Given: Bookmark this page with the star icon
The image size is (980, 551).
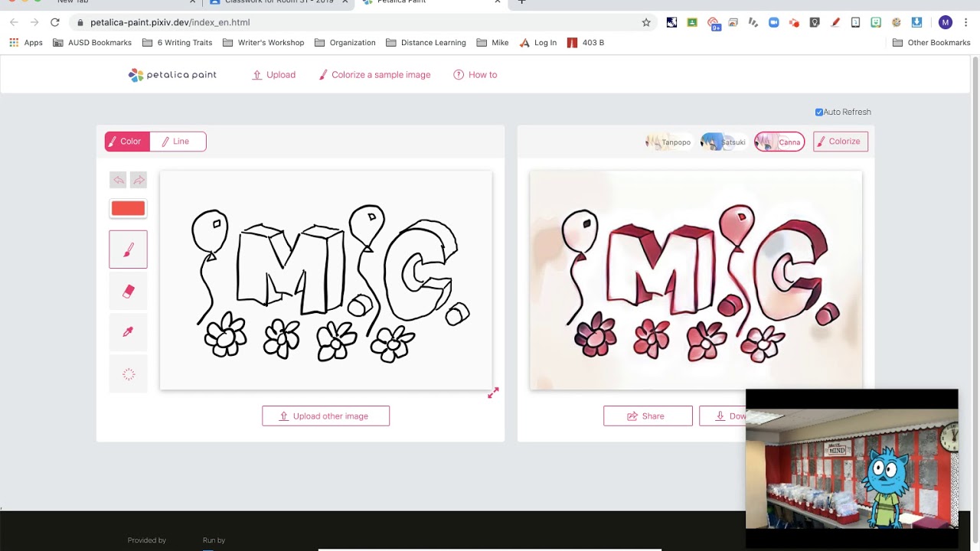Looking at the screenshot, I should [646, 22].
